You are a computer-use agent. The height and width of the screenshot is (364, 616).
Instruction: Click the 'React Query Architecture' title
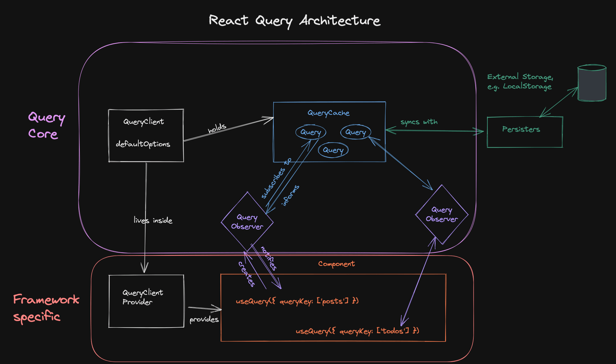coord(295,21)
